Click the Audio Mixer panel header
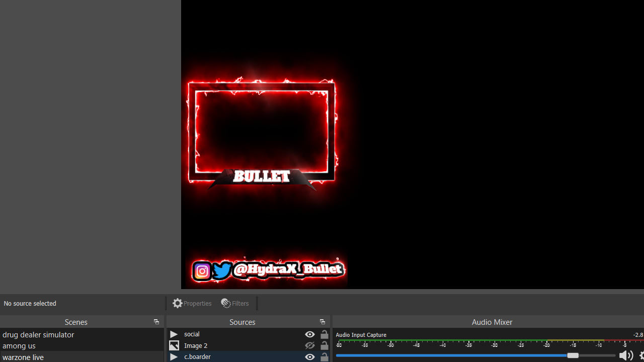644x362 pixels. [x=492, y=322]
